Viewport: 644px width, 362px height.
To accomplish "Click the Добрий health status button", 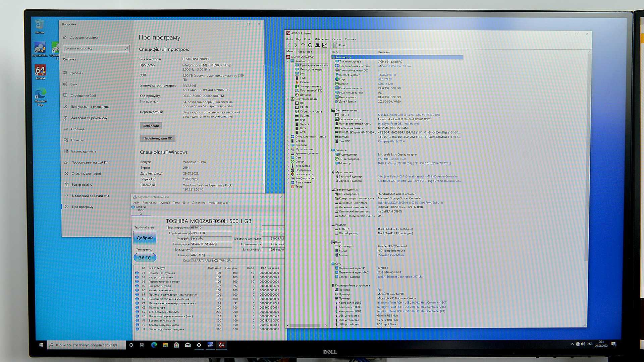I will [x=145, y=238].
